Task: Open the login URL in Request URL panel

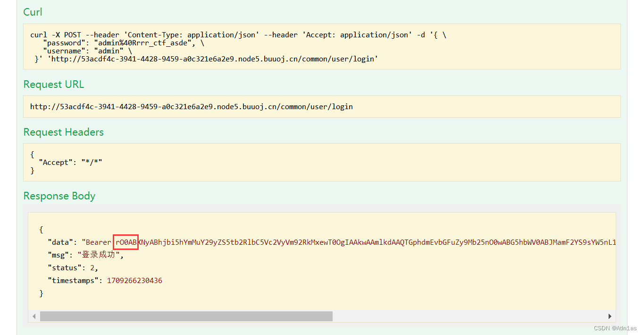Action: [x=191, y=106]
